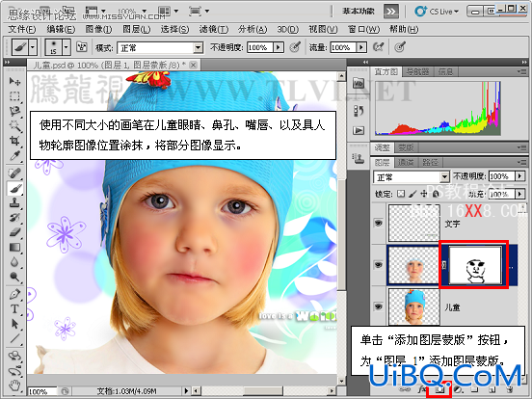
Task: Select the Eyedropper tool
Action: click(x=14, y=155)
